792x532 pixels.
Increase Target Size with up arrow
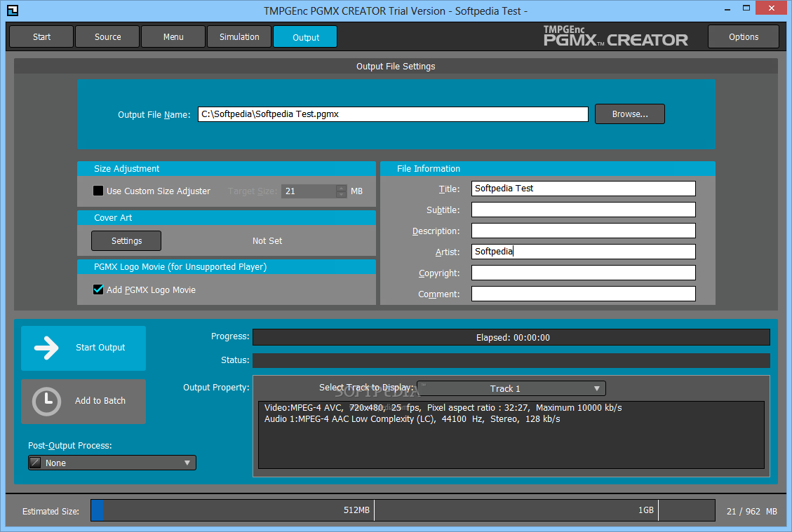tap(342, 188)
